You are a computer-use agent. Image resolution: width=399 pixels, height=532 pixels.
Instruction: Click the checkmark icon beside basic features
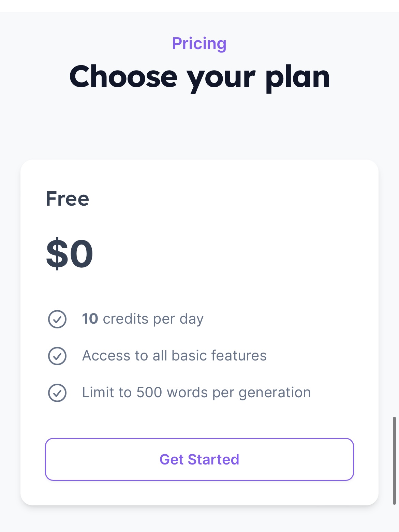pyautogui.click(x=57, y=356)
